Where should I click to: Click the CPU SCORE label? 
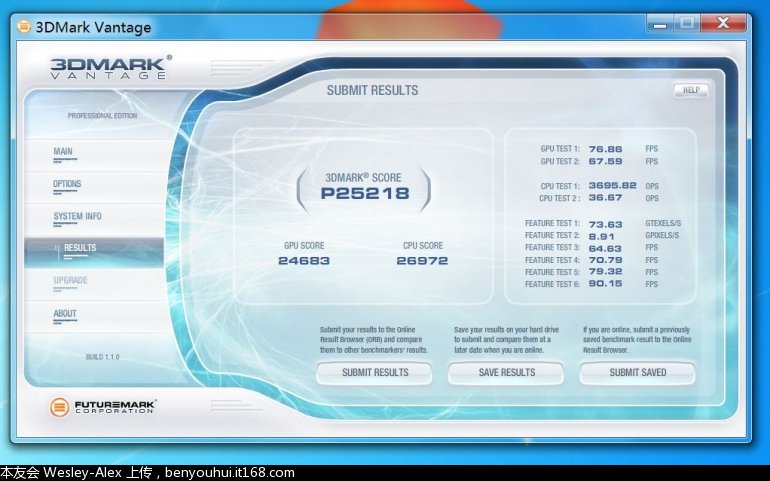(x=423, y=246)
